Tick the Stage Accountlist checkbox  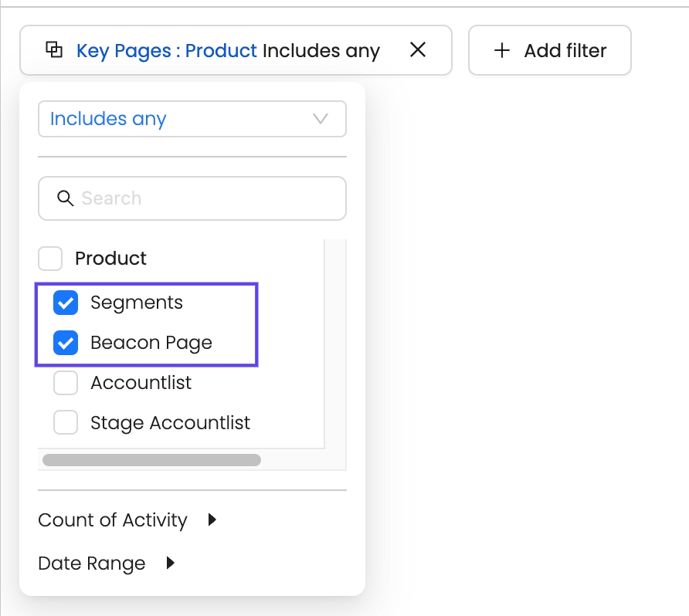(66, 423)
